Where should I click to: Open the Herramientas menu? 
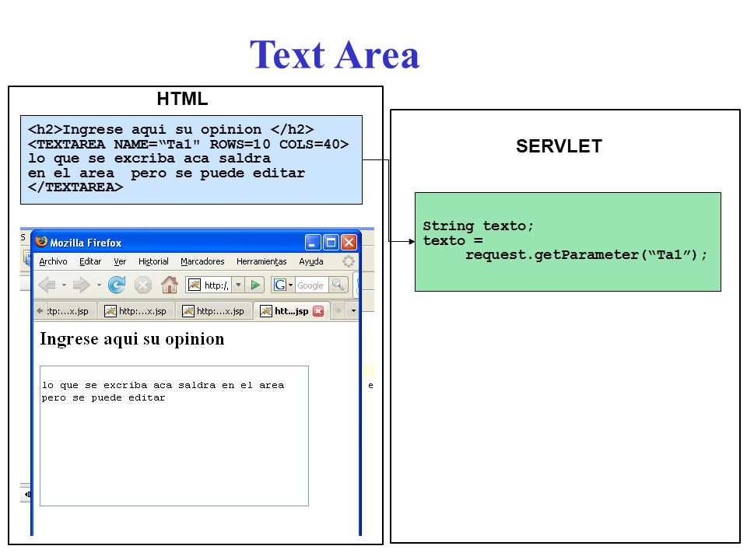click(x=261, y=261)
